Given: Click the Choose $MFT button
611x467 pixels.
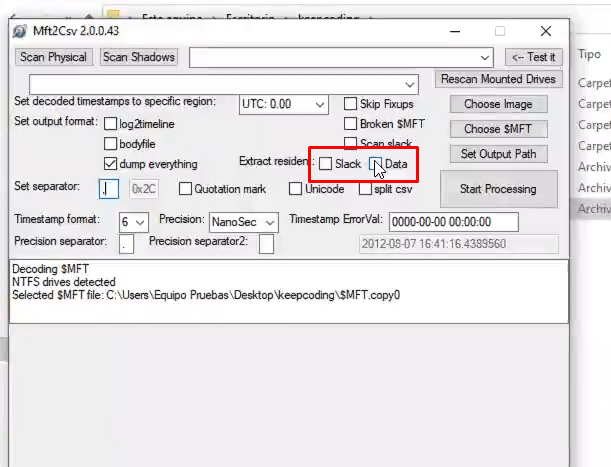Looking at the screenshot, I should click(x=498, y=129).
